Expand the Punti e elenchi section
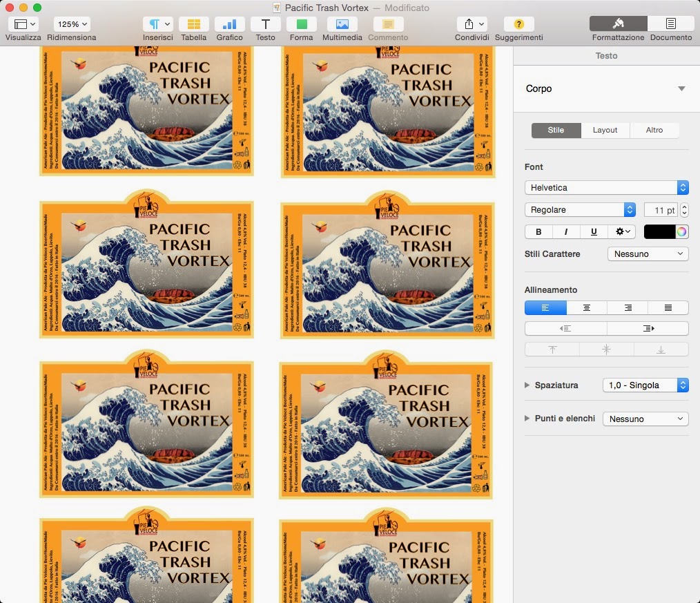700x603 pixels. [x=527, y=419]
